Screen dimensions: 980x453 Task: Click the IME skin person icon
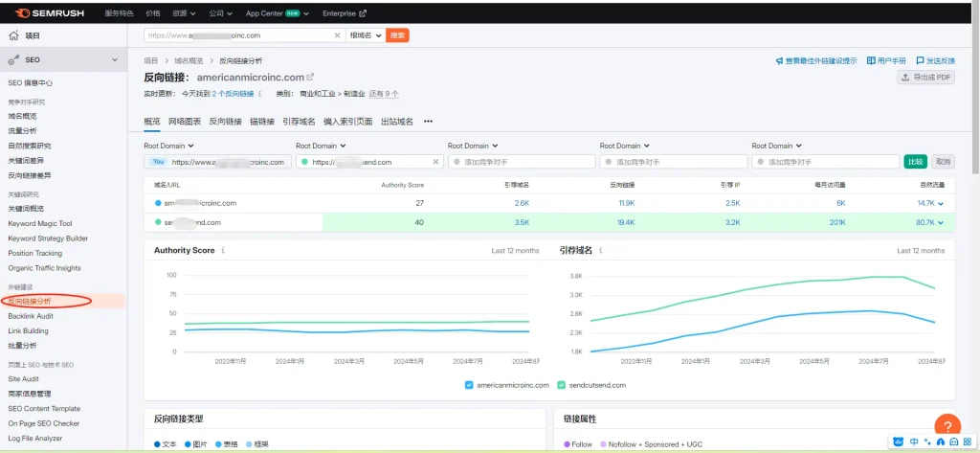click(941, 442)
